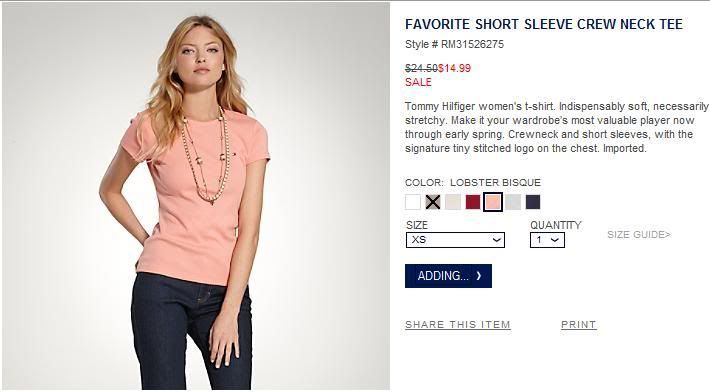This screenshot has width=710, height=392.
Task: Click the Favorite Short Sleeve Crew Neck Tee title
Action: (x=544, y=24)
